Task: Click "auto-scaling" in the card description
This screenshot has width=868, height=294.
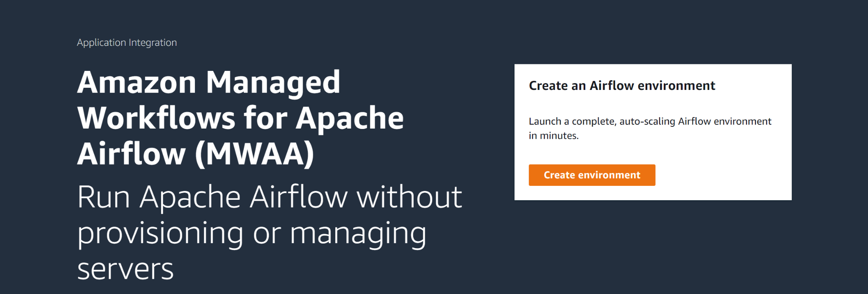Action: [x=647, y=121]
